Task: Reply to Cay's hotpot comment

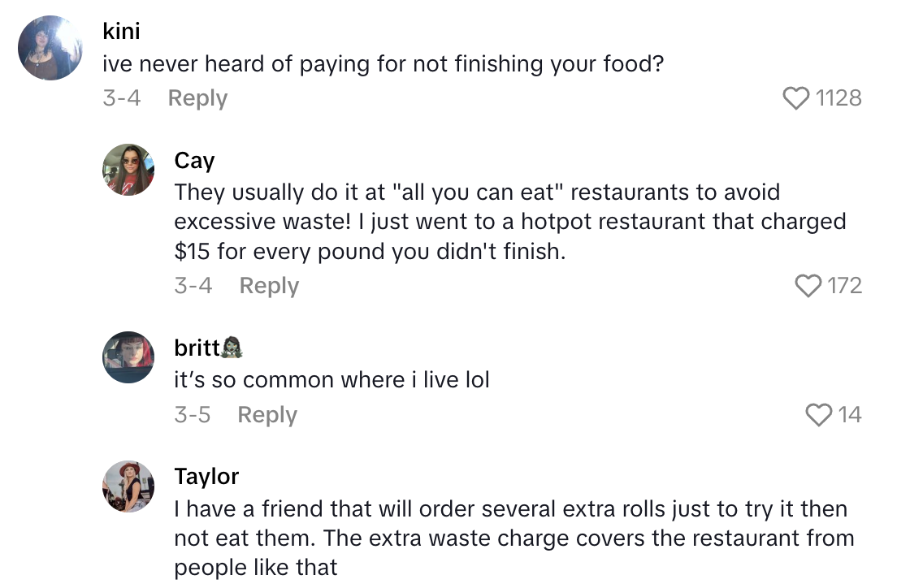Action: point(268,285)
